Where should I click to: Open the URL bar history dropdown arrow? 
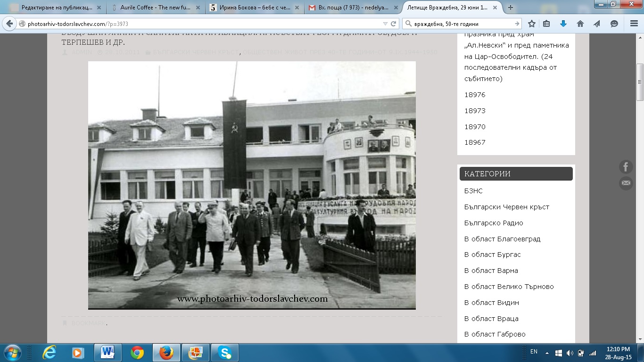click(x=385, y=24)
